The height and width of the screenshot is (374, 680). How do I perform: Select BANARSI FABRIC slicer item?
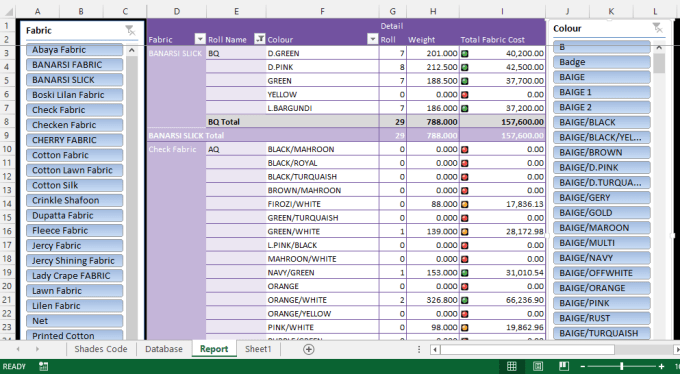(74, 65)
